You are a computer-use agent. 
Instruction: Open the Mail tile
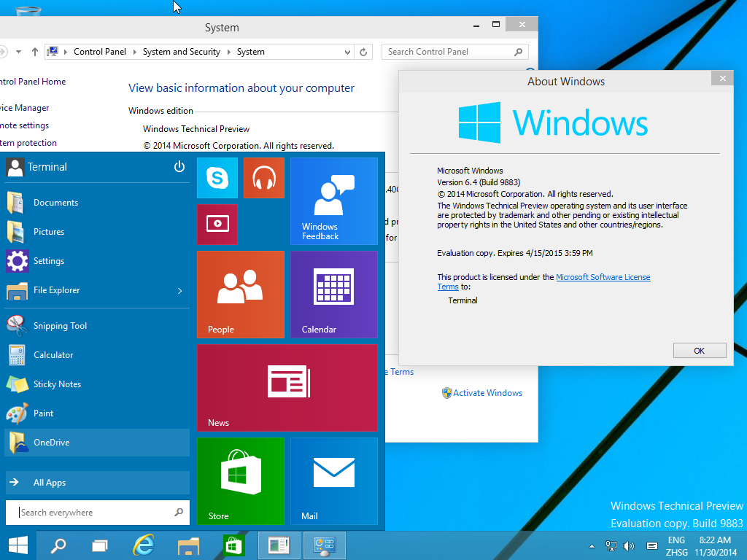tap(334, 481)
